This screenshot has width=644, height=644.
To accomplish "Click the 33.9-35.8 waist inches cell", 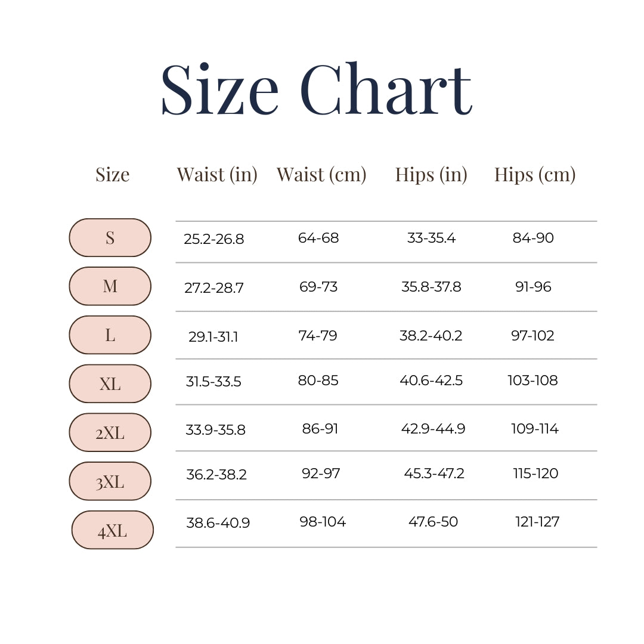I will point(215,430).
